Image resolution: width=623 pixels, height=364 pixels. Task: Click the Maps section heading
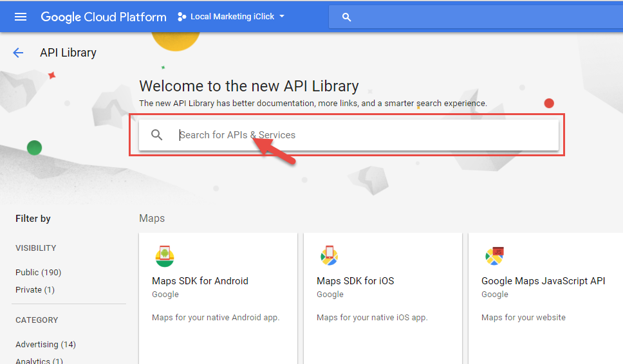(152, 218)
